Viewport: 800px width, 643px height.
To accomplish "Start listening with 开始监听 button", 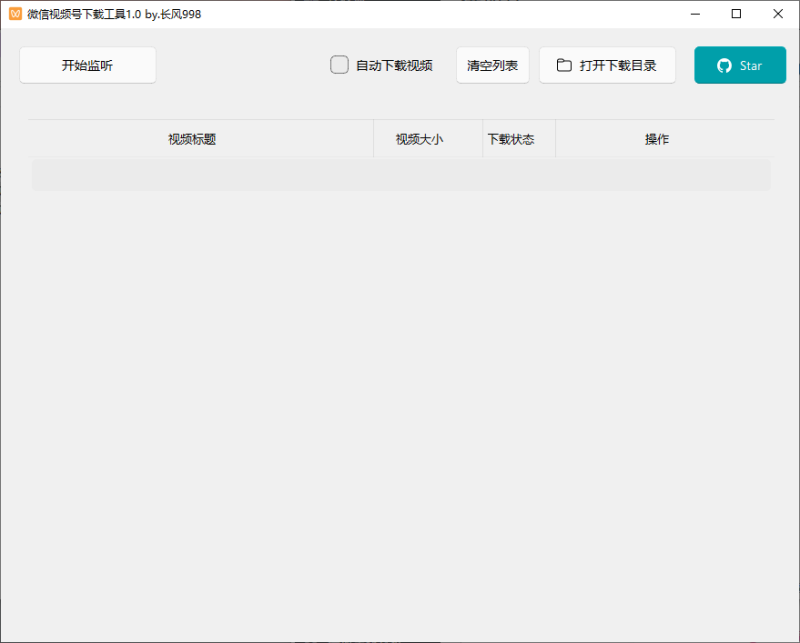I will 87,66.
